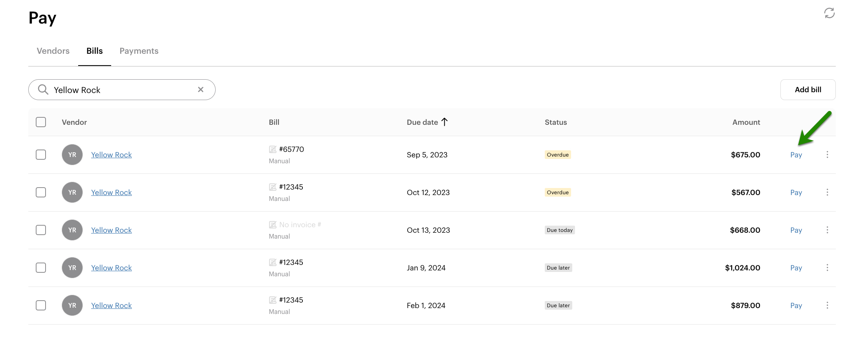The image size is (868, 343).
Task: Switch to the Vendors tab
Action: [x=53, y=51]
